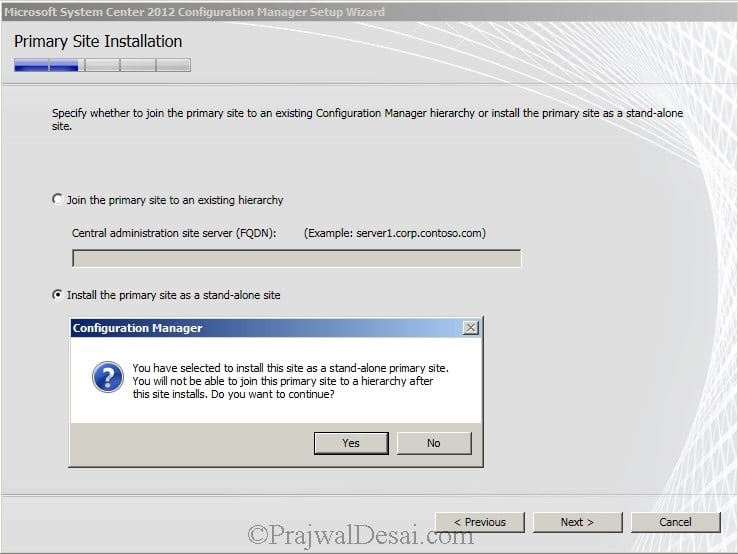Click the 'Do you want to continue?' message
The width and height of the screenshot is (738, 554).
point(273,394)
